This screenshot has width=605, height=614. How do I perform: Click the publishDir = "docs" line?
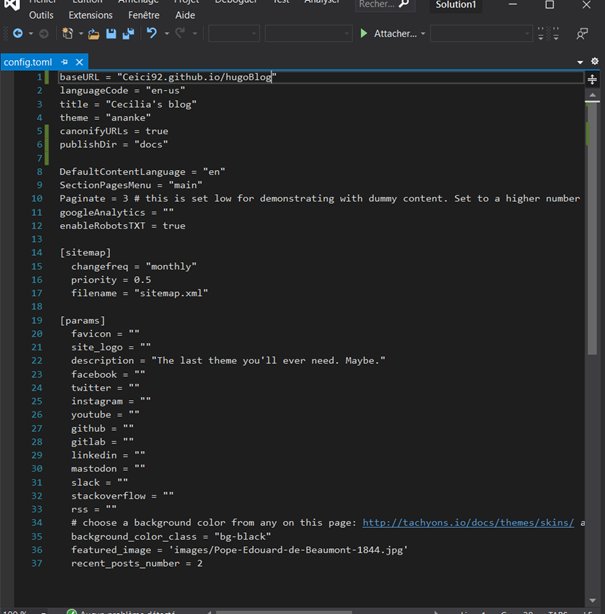click(114, 144)
